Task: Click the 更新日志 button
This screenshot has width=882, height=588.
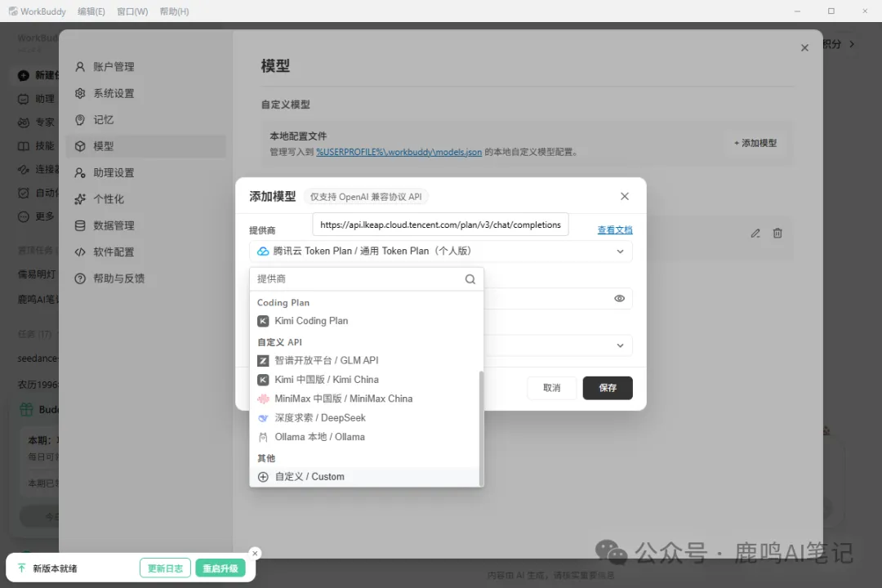Action: [165, 568]
